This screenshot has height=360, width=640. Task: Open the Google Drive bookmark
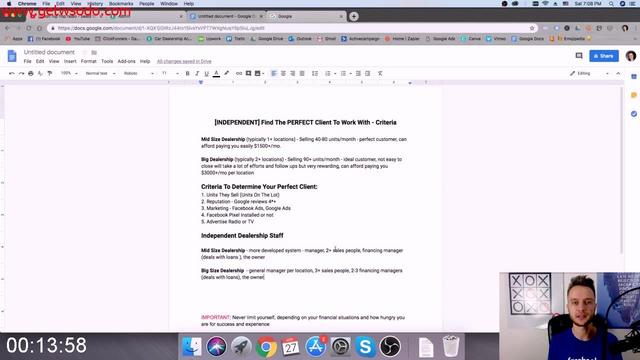click(x=267, y=39)
